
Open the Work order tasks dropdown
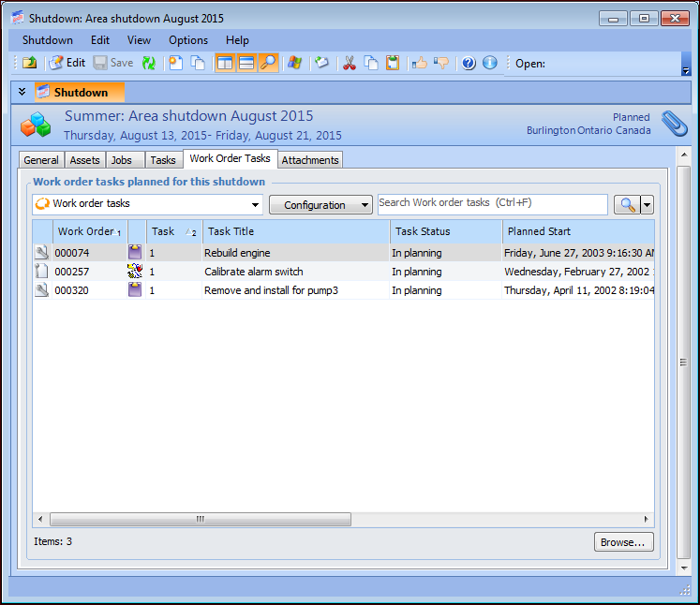point(255,205)
